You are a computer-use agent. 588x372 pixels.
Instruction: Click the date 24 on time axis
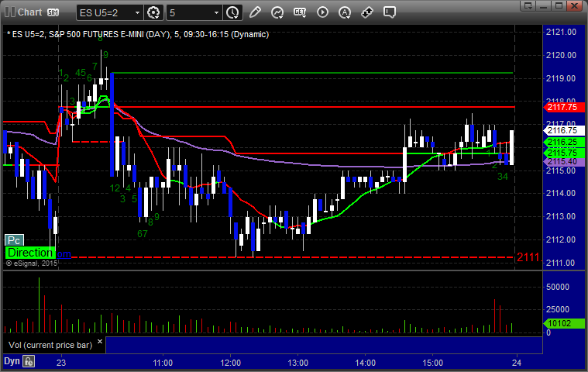click(517, 363)
